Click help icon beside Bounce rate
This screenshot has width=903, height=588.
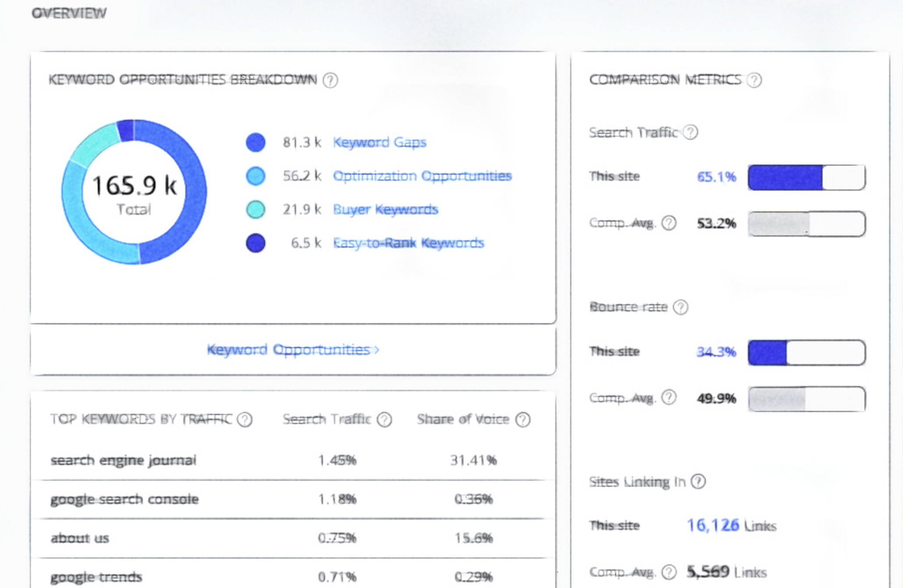tap(680, 307)
